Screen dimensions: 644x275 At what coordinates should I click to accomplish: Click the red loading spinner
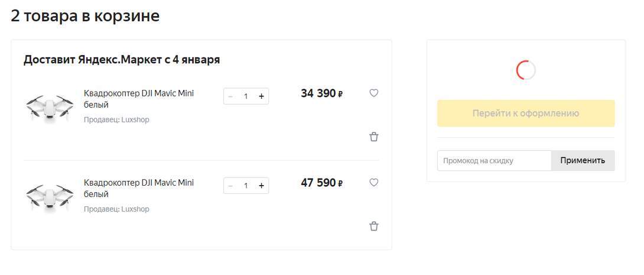526,70
